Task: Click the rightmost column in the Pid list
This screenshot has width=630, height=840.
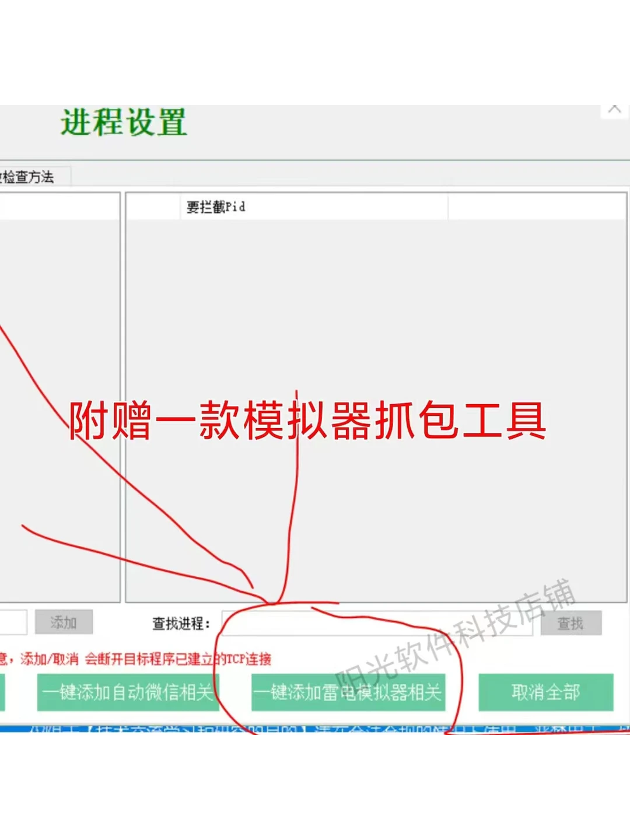Action: (537, 207)
